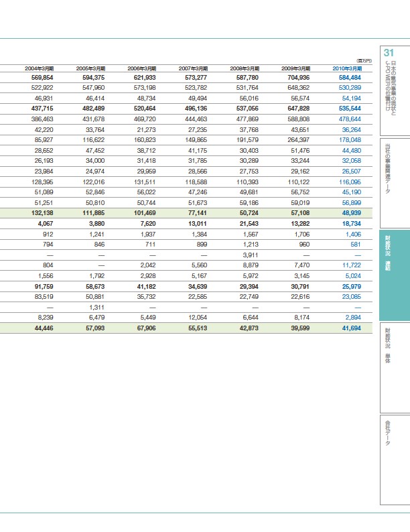The height and width of the screenshot is (532, 410).
Task: Click the cell 1,937
Action: click(148, 234)
